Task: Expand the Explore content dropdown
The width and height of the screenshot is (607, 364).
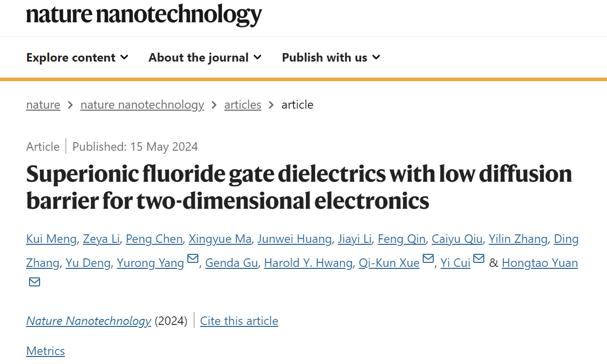Action: pyautogui.click(x=77, y=58)
